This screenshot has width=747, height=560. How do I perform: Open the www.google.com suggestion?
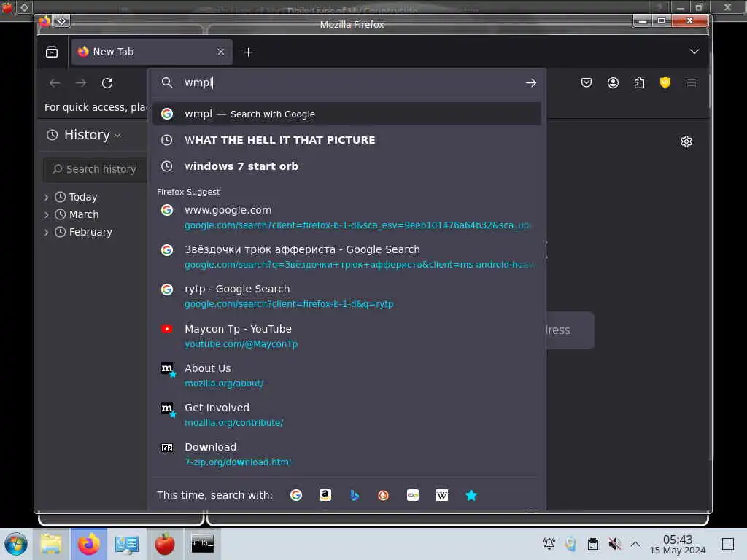pyautogui.click(x=347, y=217)
